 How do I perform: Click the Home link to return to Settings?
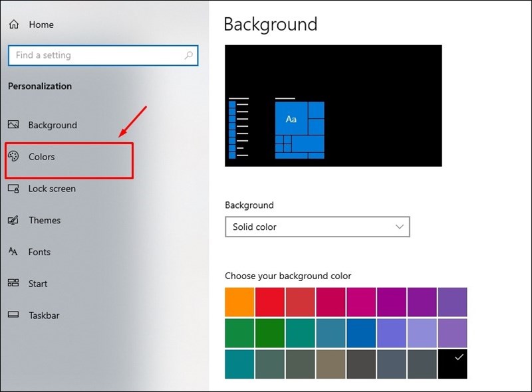[39, 24]
